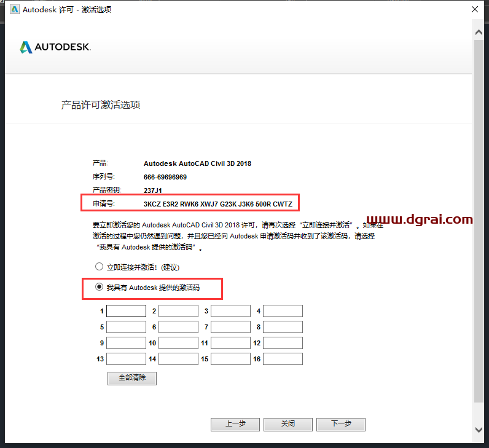This screenshot has height=448, width=489.
Task: Click the serial number 666-69696969
Action: point(165,177)
